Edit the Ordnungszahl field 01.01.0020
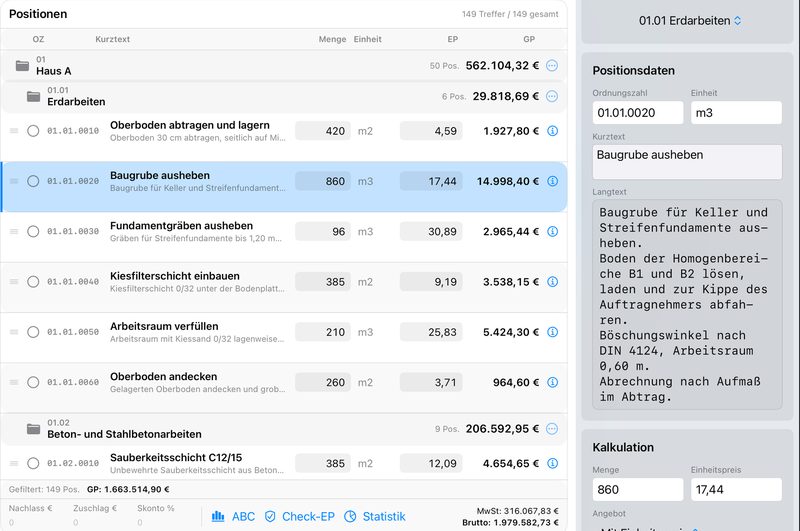This screenshot has height=531, width=800. pyautogui.click(x=638, y=113)
